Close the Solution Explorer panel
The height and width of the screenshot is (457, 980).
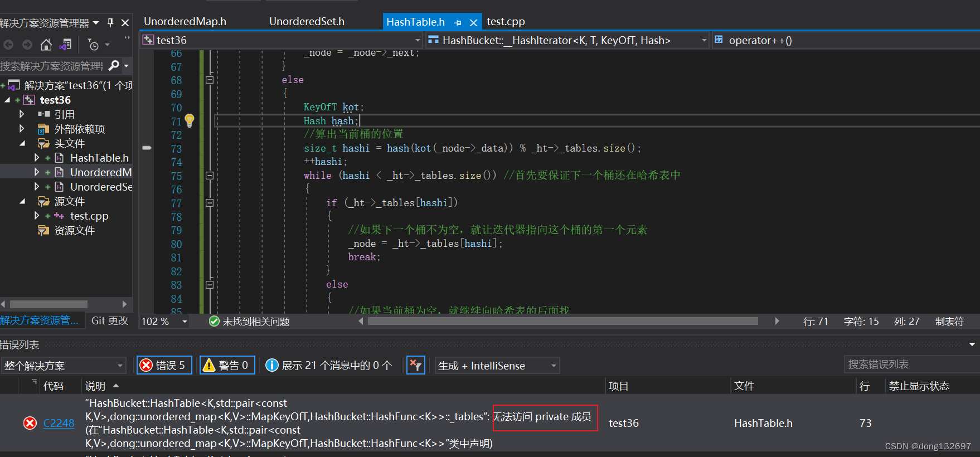125,23
